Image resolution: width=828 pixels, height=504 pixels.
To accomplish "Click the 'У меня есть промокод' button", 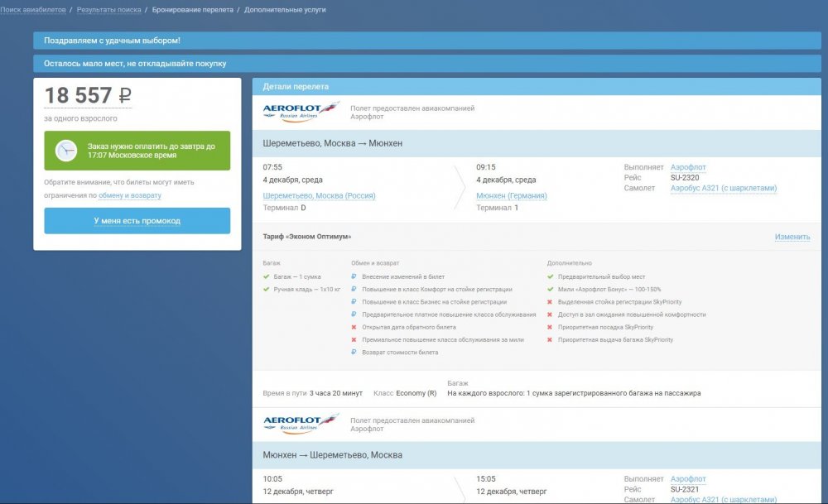I will 137,221.
